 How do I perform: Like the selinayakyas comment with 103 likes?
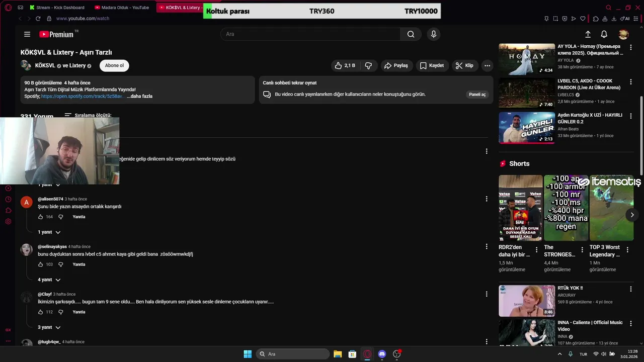[41, 264]
